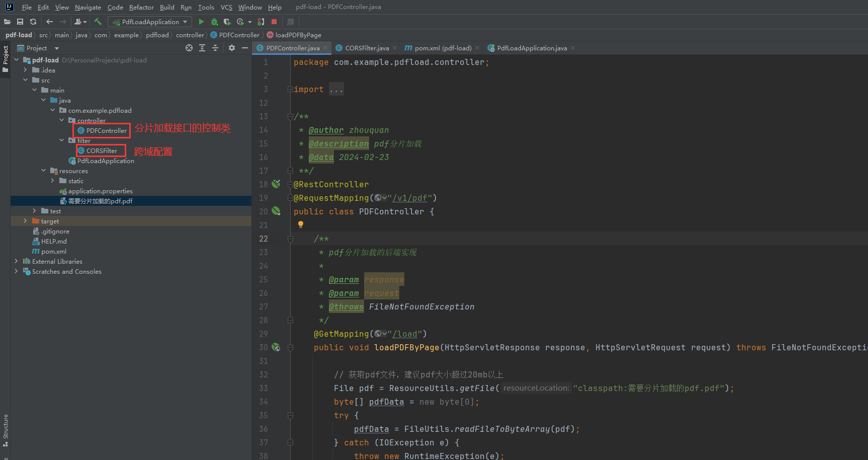
Task: Expand the .idea folder
Action: click(25, 70)
